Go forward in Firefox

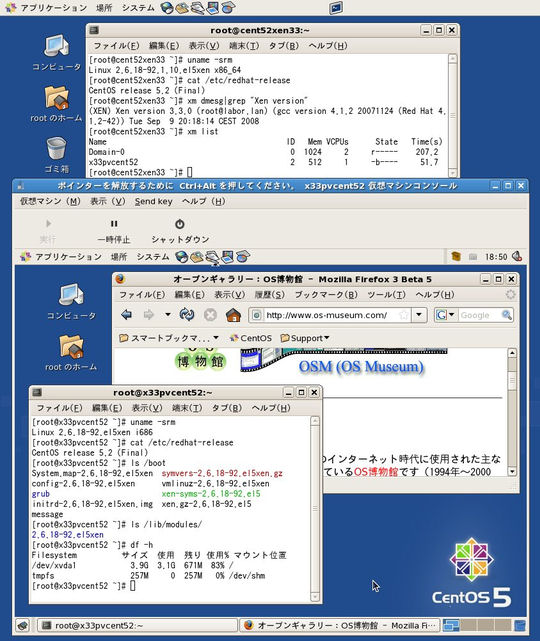[x=148, y=315]
